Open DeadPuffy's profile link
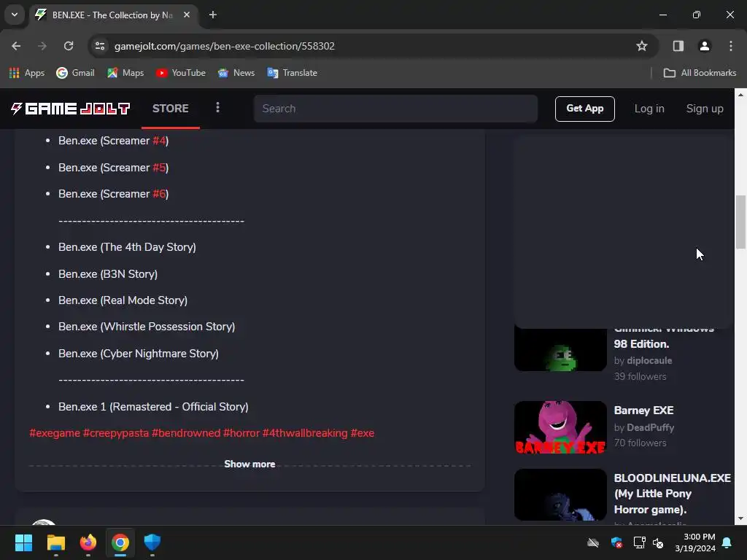 click(x=650, y=427)
